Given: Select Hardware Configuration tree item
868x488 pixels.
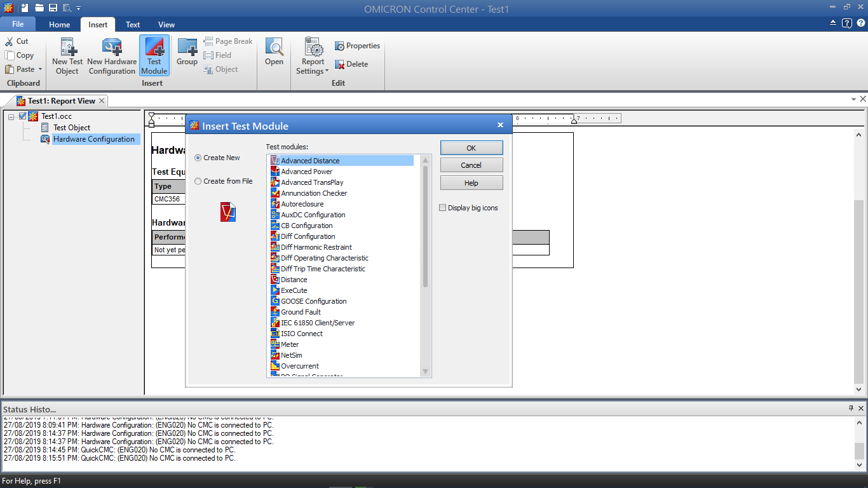Looking at the screenshot, I should coord(94,139).
